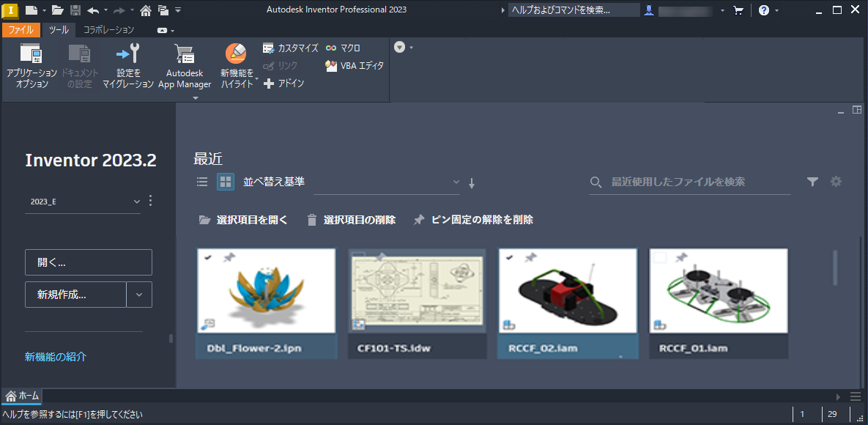The height and width of the screenshot is (425, 868).
Task: Open マクロ (Macros) command
Action: point(344,48)
